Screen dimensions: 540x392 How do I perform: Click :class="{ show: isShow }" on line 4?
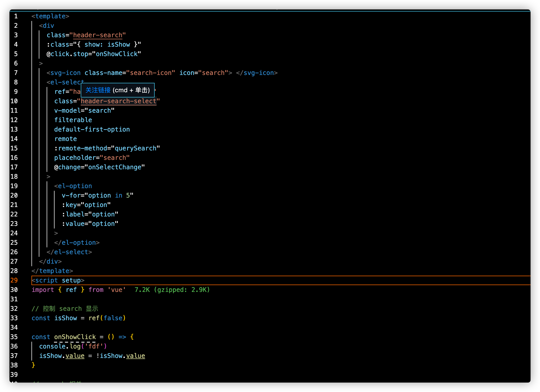[x=94, y=44]
